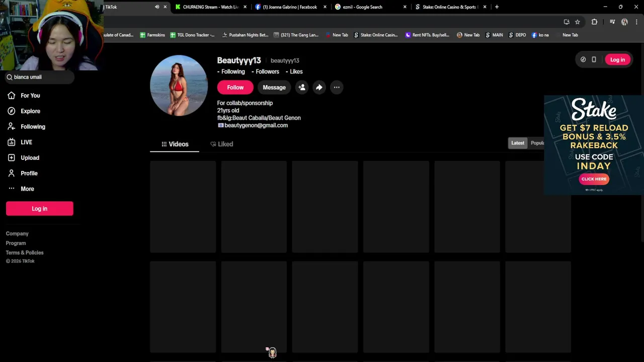Follow the Beautyyy13 account
Viewport: 644px width, 362px height.
(x=235, y=87)
